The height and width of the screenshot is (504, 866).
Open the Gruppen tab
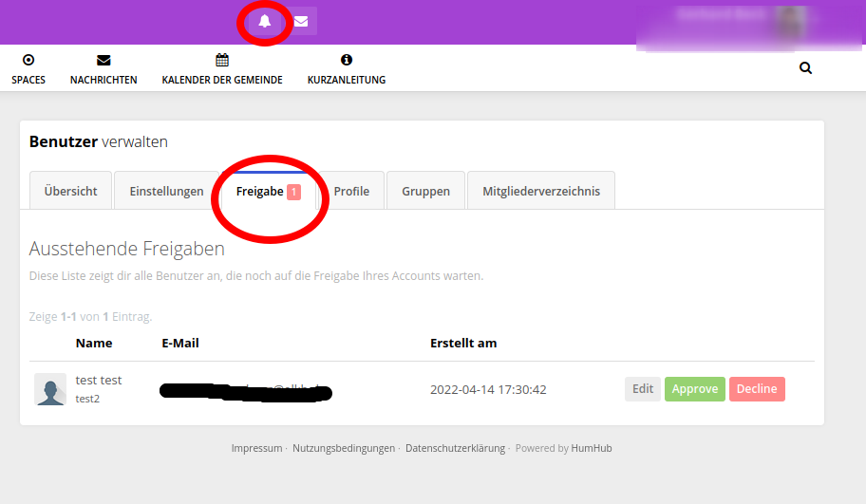click(x=425, y=191)
